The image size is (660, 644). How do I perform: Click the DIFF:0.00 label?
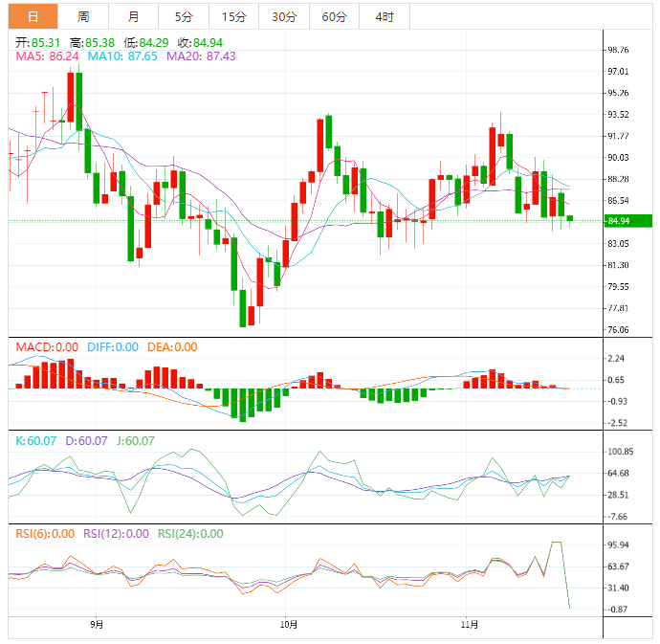pos(113,347)
